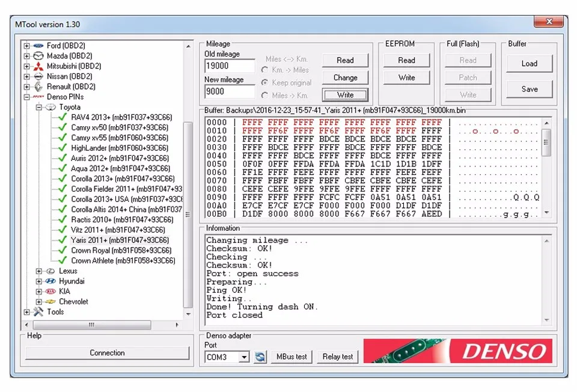Refresh COM port list icon

[x=260, y=357]
